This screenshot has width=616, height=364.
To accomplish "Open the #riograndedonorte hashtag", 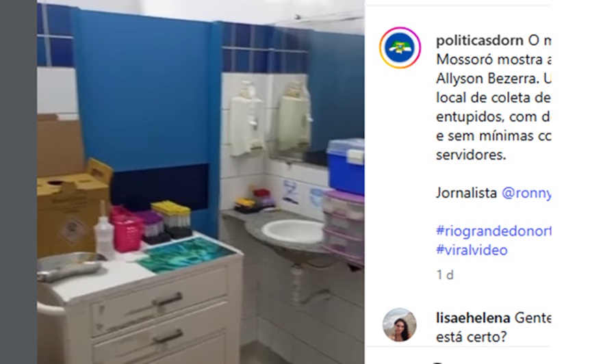I will tap(493, 231).
